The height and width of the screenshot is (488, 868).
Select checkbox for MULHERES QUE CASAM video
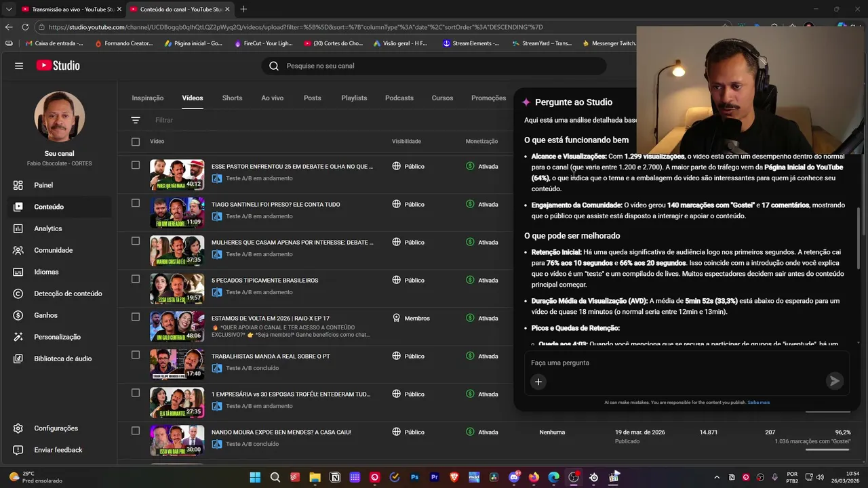point(136,241)
